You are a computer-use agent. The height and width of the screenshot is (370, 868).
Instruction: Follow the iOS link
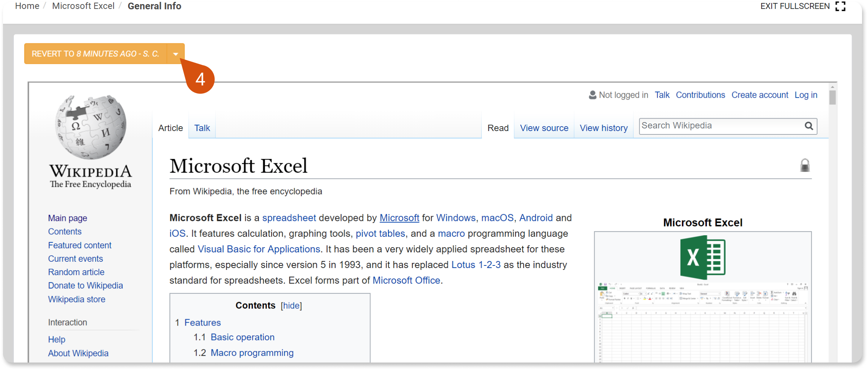click(177, 234)
